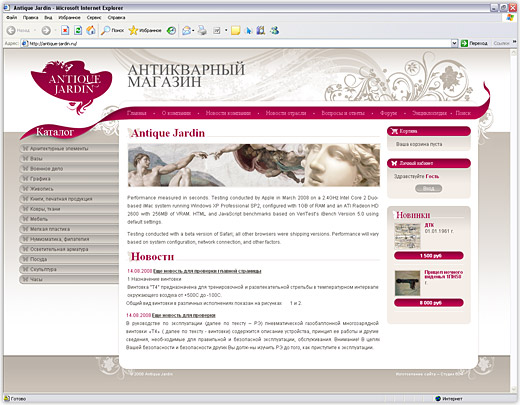Click the Edit page icon in toolbar

tap(217, 30)
